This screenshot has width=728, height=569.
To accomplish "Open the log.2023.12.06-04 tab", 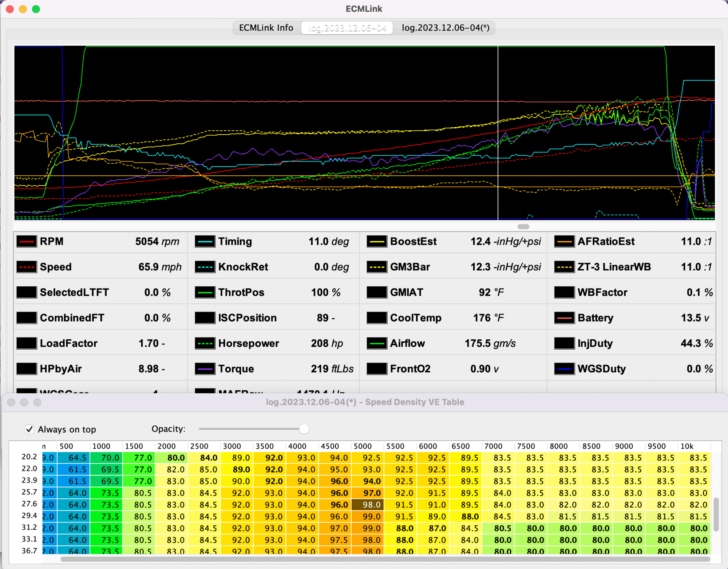I will click(x=347, y=28).
